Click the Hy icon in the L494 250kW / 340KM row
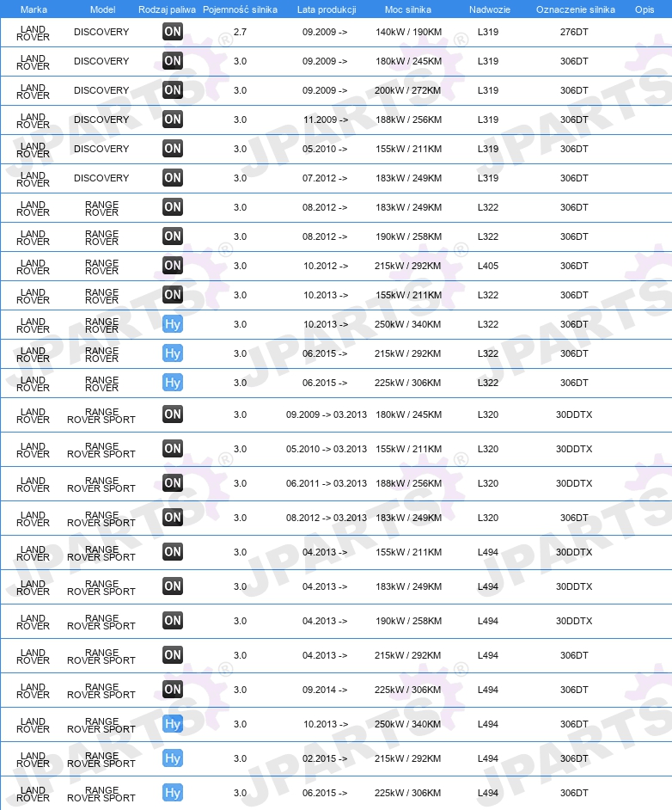The image size is (672, 810). pos(173,724)
